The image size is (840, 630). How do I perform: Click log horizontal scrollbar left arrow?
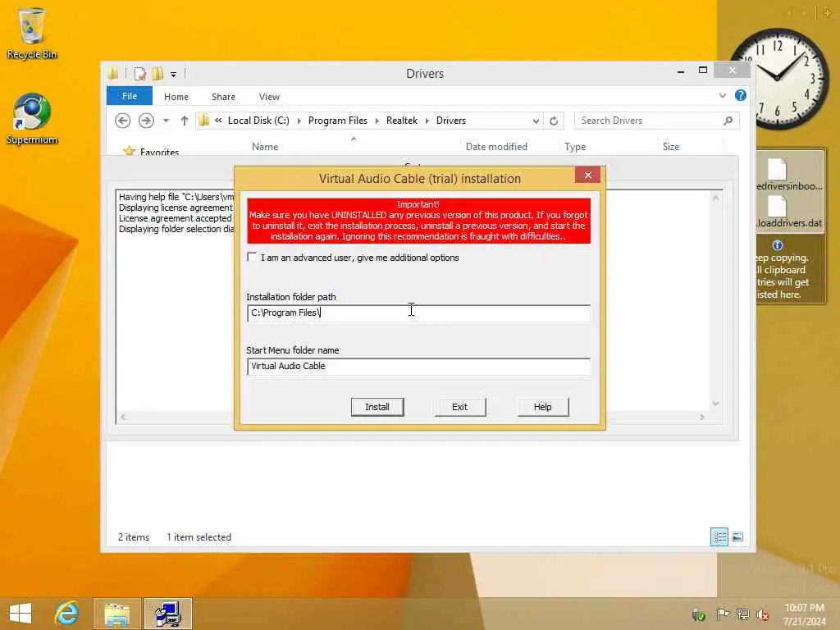click(123, 417)
